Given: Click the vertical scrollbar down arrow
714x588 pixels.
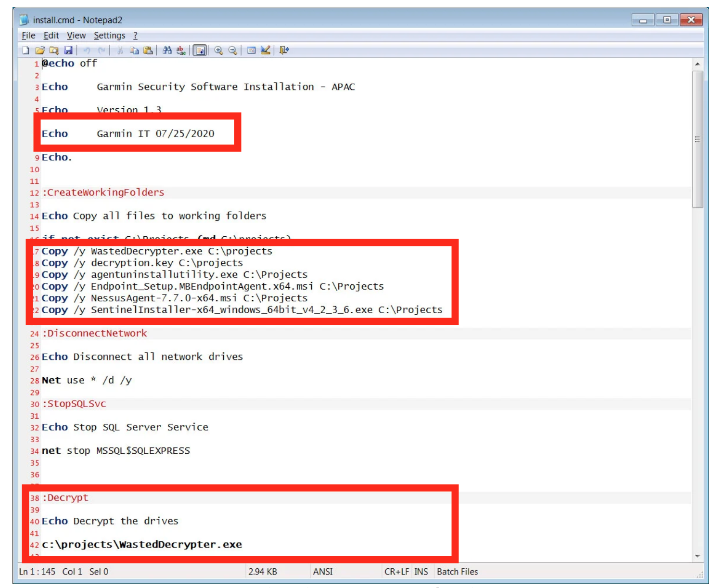Looking at the screenshot, I should [x=698, y=556].
